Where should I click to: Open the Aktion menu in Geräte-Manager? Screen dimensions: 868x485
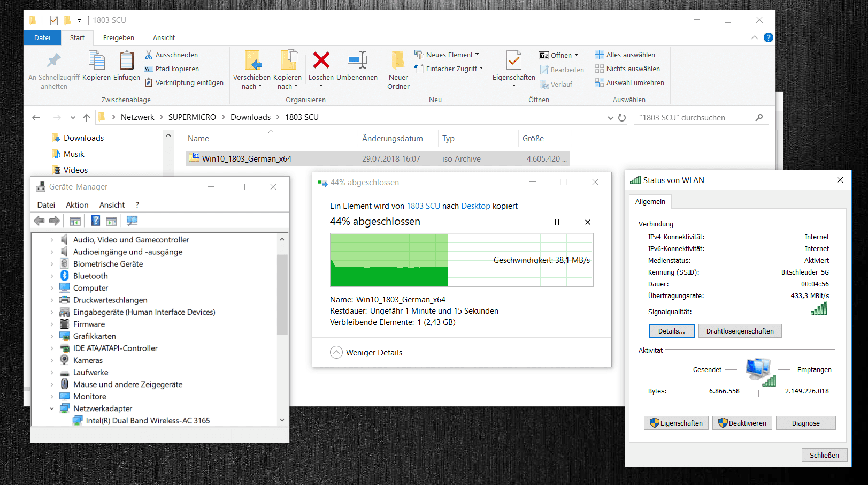[x=77, y=204]
